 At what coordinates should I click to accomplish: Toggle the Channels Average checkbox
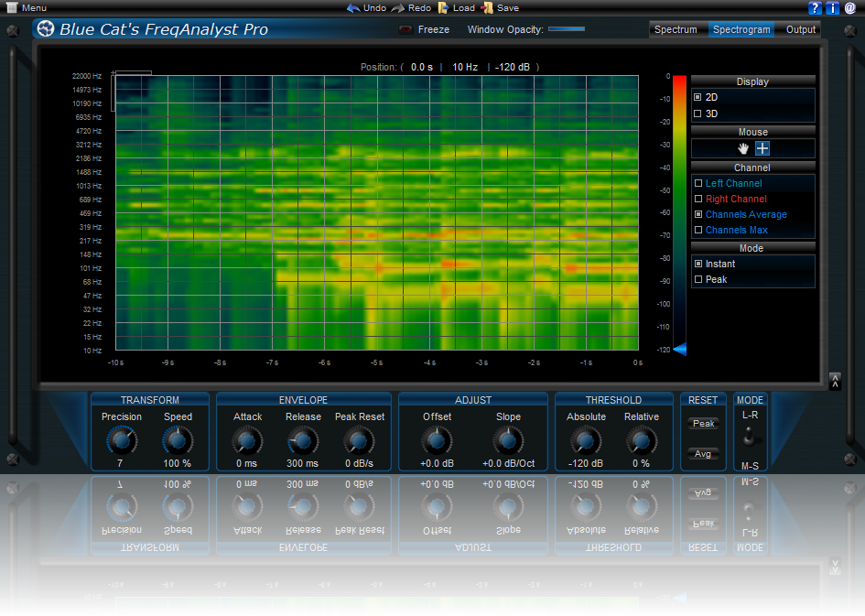(x=698, y=214)
